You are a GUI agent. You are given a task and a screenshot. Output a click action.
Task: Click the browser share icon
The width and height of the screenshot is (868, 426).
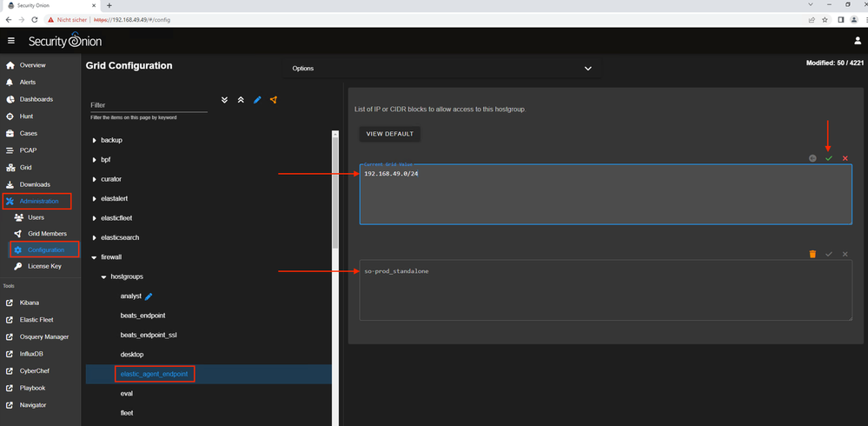tap(812, 19)
